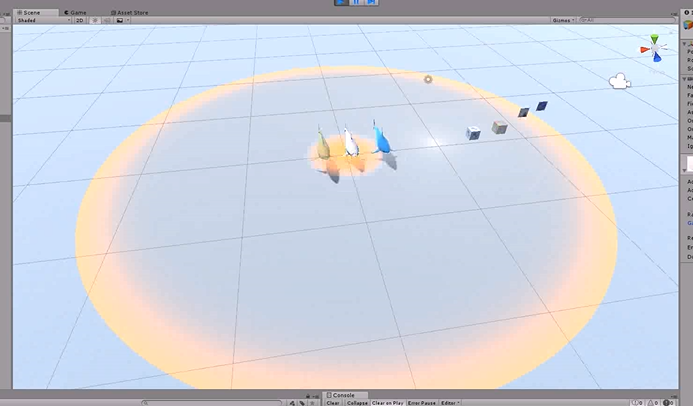Toggle scene lighting sun icon
Screen dimensions: 693x406
tap(95, 20)
